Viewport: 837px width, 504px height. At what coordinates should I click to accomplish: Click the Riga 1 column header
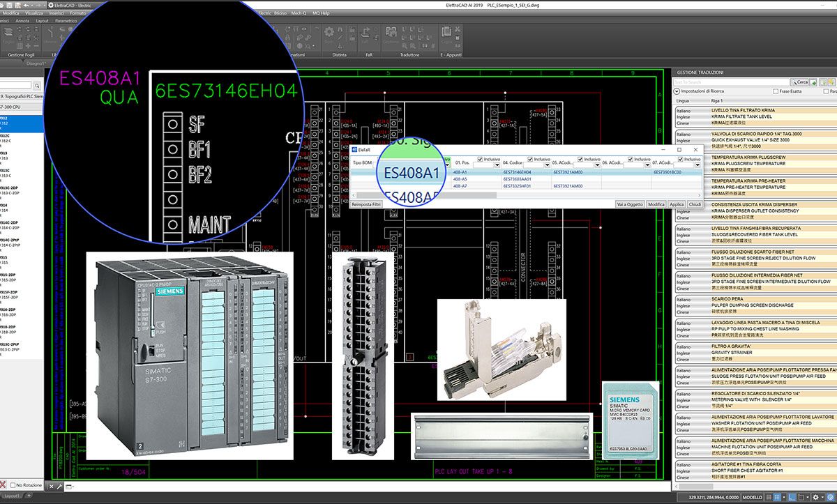pos(716,101)
